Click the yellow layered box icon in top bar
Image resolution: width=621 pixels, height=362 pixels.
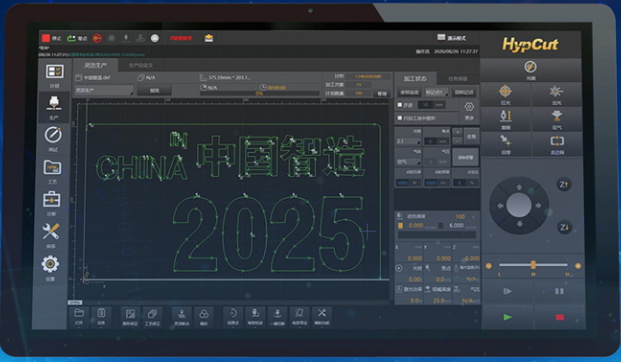pyautogui.click(x=209, y=38)
